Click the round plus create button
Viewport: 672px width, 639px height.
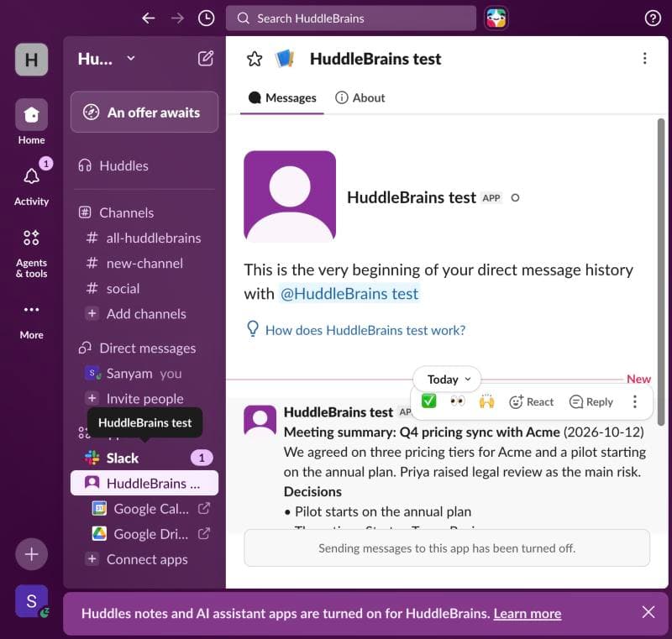[31, 554]
